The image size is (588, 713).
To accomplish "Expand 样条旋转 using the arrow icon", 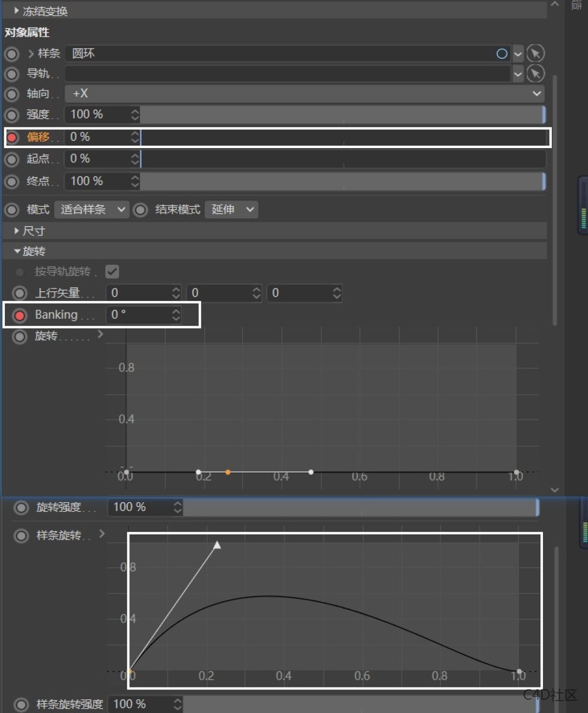I will (101, 534).
